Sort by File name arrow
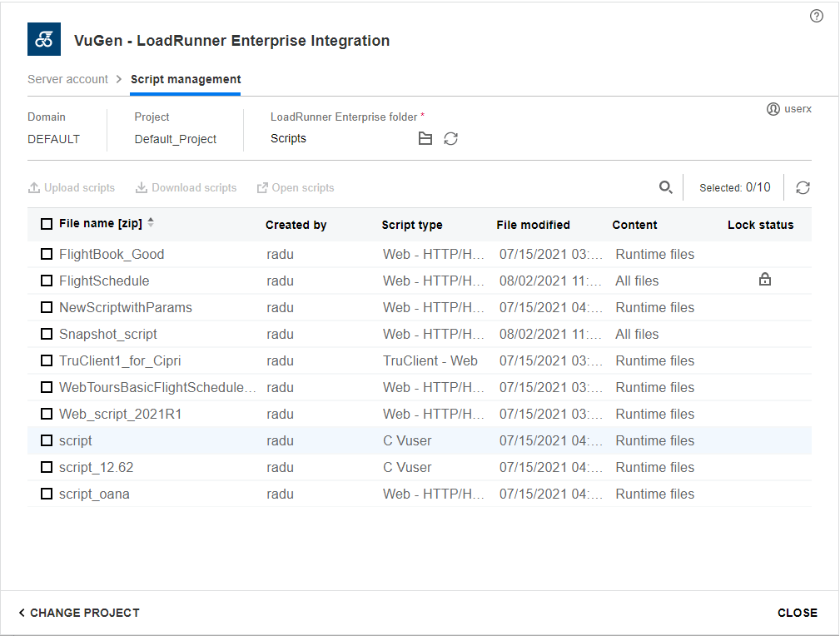Viewport: 840px width, 636px height. [151, 223]
